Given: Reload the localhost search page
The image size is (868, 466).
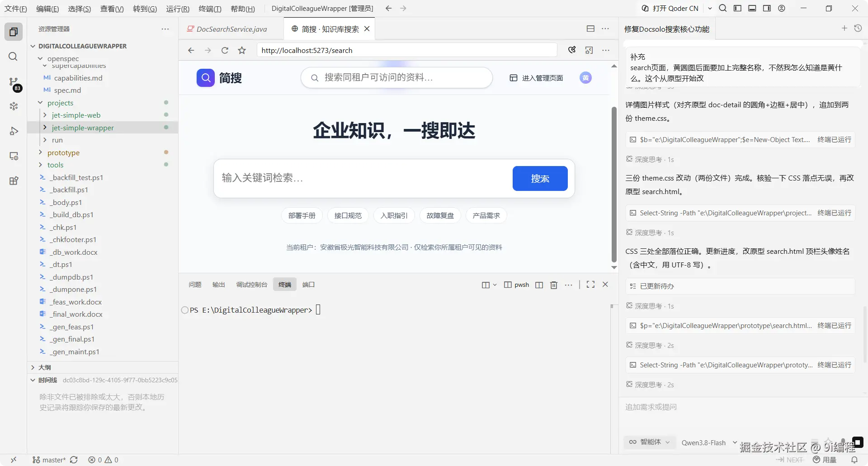Looking at the screenshot, I should pos(225,50).
